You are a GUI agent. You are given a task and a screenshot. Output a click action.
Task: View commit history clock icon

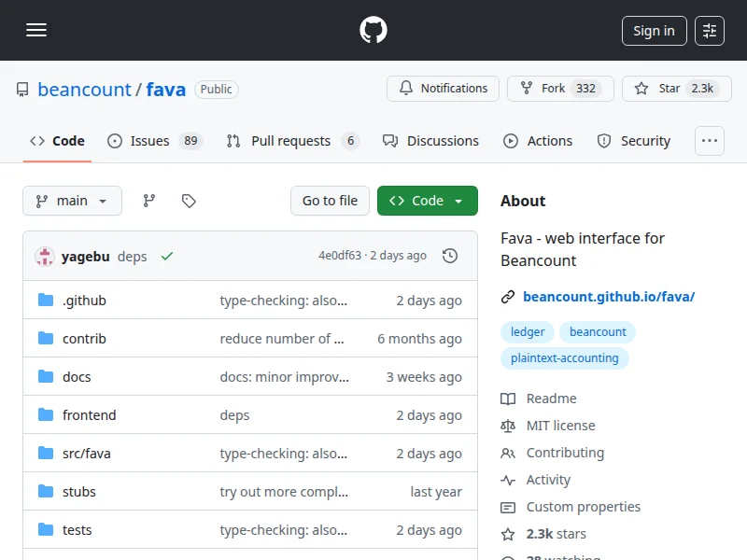coord(450,256)
